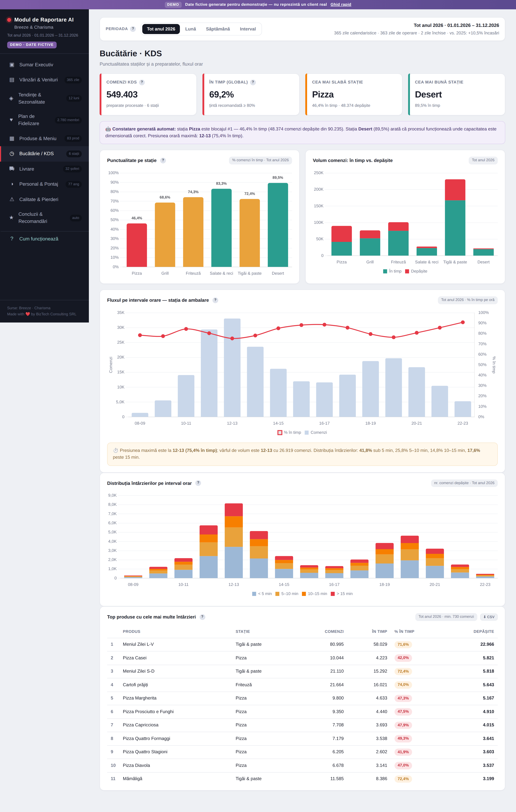
Task: Go to Livrare section
Action: point(44,169)
